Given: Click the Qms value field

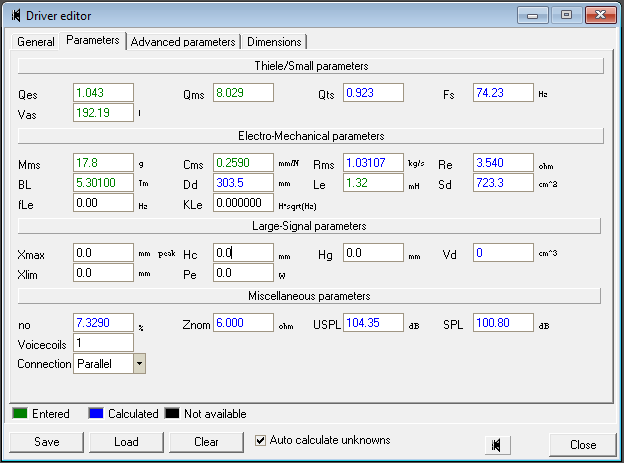Looking at the screenshot, I should [x=244, y=93].
